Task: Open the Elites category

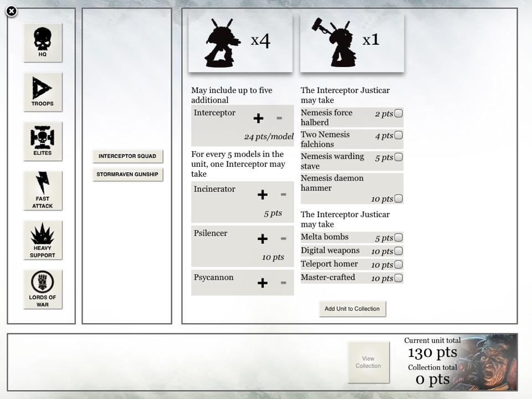Action: [x=43, y=141]
